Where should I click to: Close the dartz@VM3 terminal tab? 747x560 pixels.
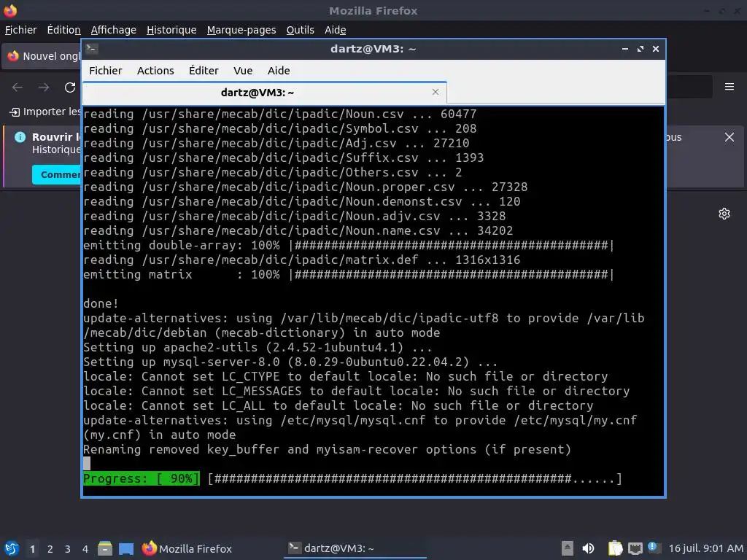(x=435, y=92)
